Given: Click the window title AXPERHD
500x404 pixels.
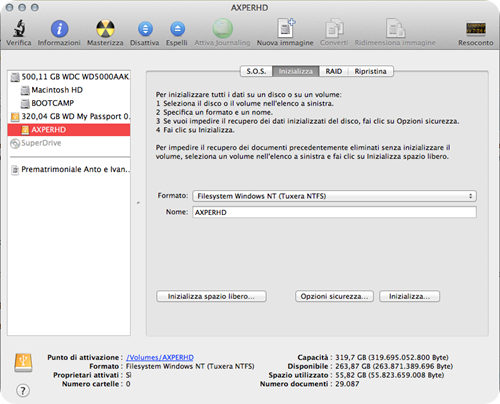Looking at the screenshot, I should [250, 8].
